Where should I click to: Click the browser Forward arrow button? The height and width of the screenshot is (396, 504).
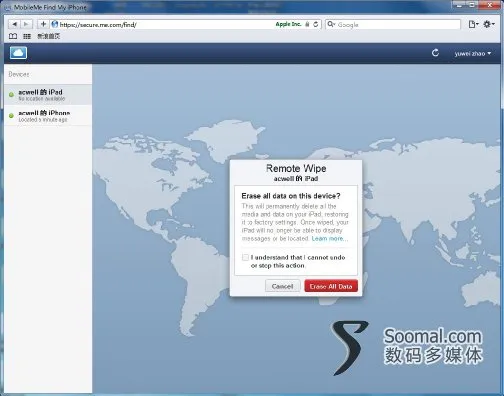pyautogui.click(x=26, y=24)
